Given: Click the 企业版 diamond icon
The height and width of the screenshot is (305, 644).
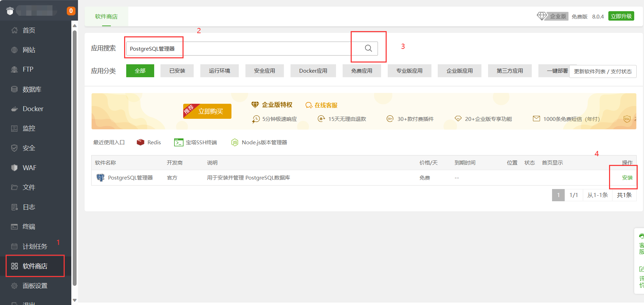Looking at the screenshot, I should pyautogui.click(x=542, y=16).
